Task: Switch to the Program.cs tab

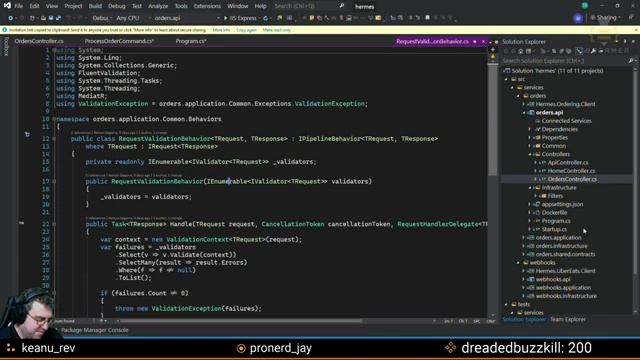Action: (191, 41)
